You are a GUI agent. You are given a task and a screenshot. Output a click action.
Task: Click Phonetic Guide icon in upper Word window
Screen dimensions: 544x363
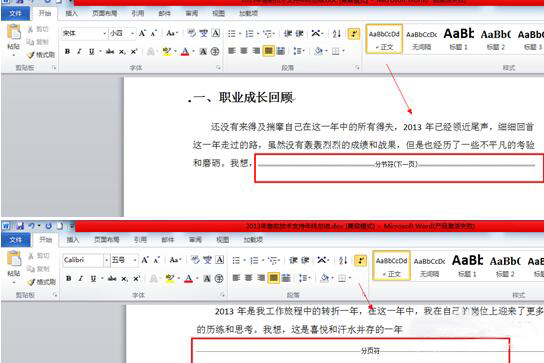click(x=204, y=33)
